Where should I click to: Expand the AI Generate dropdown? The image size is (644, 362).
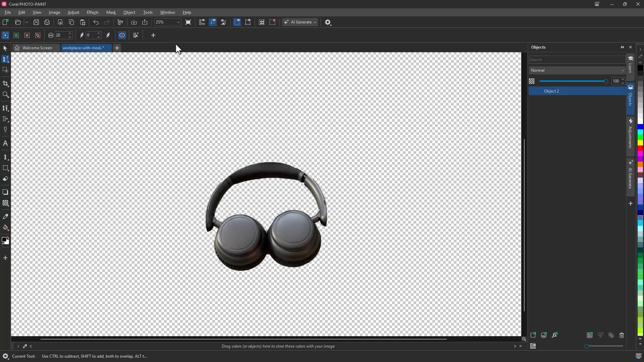[x=314, y=22]
